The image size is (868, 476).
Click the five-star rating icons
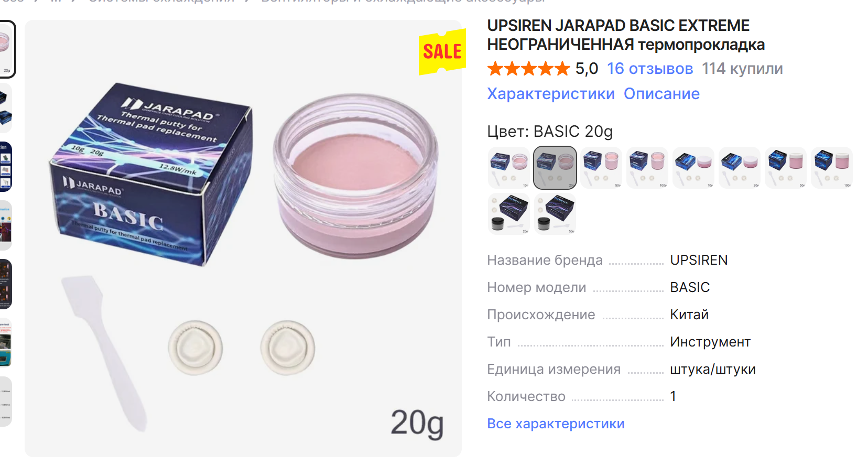pyautogui.click(x=528, y=69)
